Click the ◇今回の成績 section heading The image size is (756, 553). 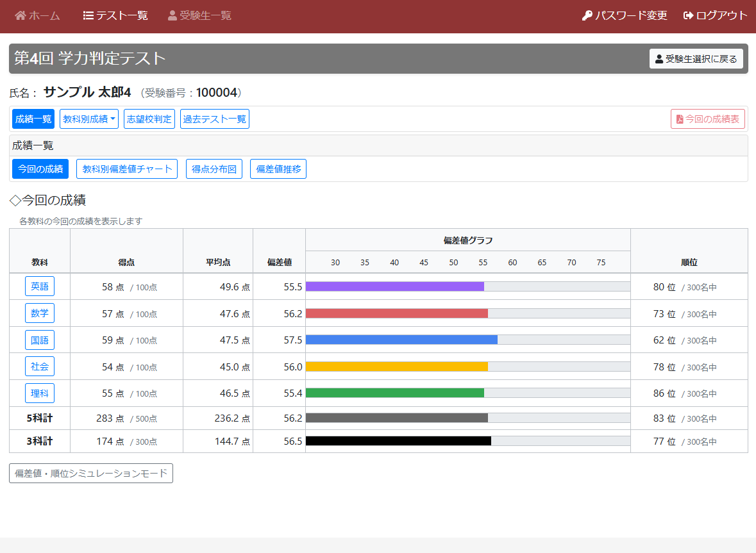(x=47, y=200)
